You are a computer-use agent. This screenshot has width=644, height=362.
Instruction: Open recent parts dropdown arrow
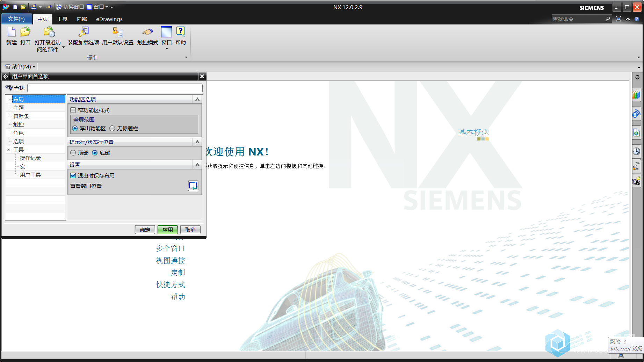[63, 47]
